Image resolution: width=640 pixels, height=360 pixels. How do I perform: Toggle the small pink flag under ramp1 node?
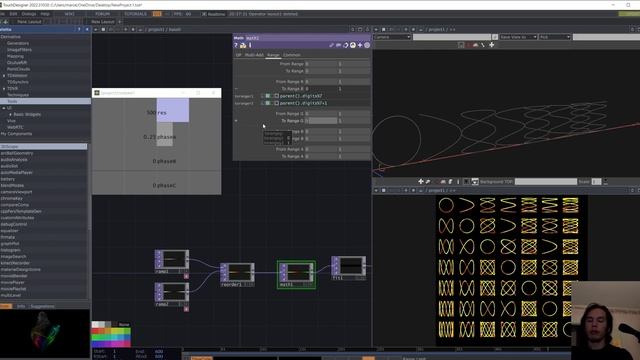186,276
